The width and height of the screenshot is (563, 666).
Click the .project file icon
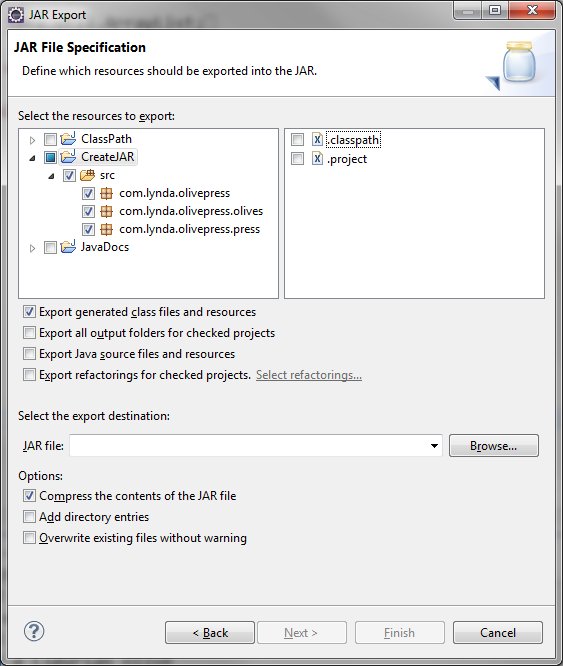(317, 158)
